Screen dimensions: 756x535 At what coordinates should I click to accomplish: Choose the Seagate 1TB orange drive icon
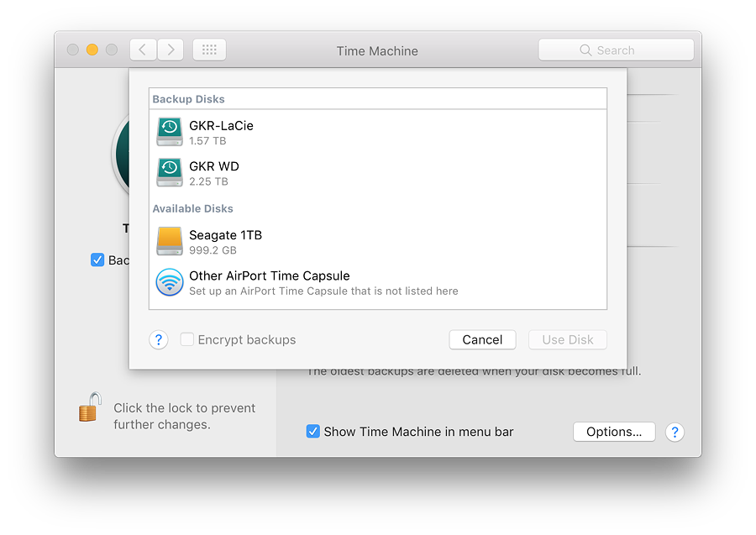point(170,241)
